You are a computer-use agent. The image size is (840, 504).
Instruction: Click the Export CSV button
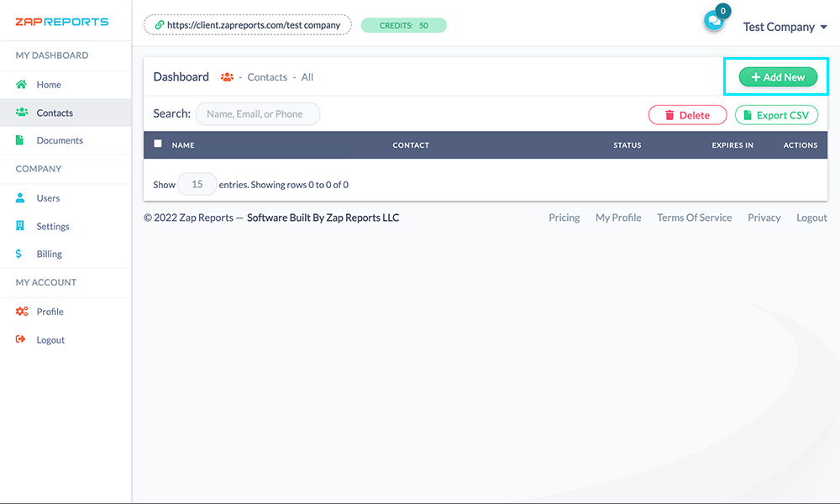(776, 115)
